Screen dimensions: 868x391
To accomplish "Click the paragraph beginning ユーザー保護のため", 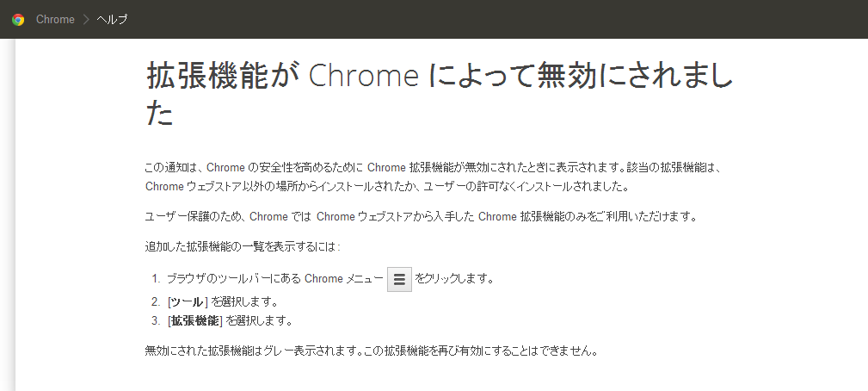I will pos(420,216).
